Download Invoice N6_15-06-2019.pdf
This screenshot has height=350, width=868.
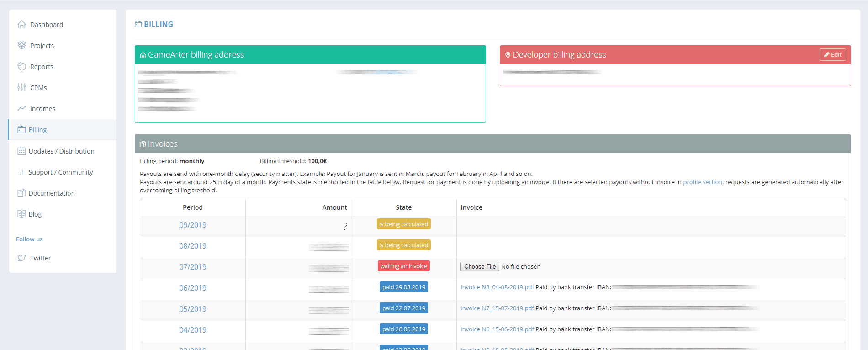click(x=497, y=329)
